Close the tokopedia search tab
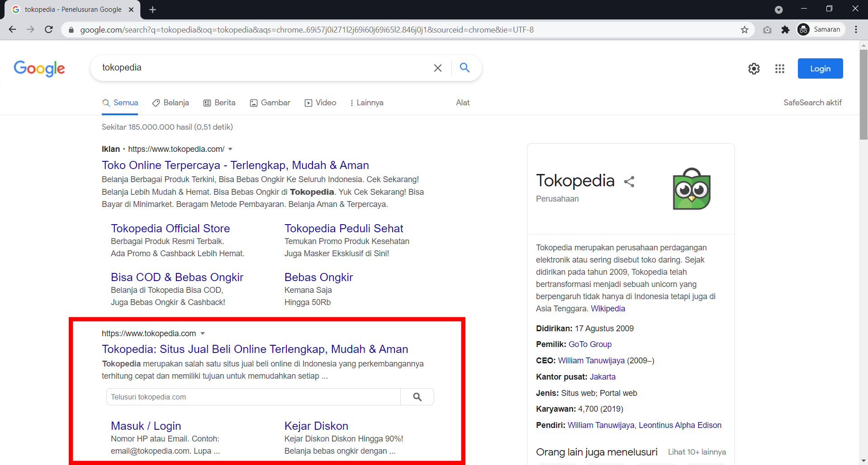 (x=131, y=9)
